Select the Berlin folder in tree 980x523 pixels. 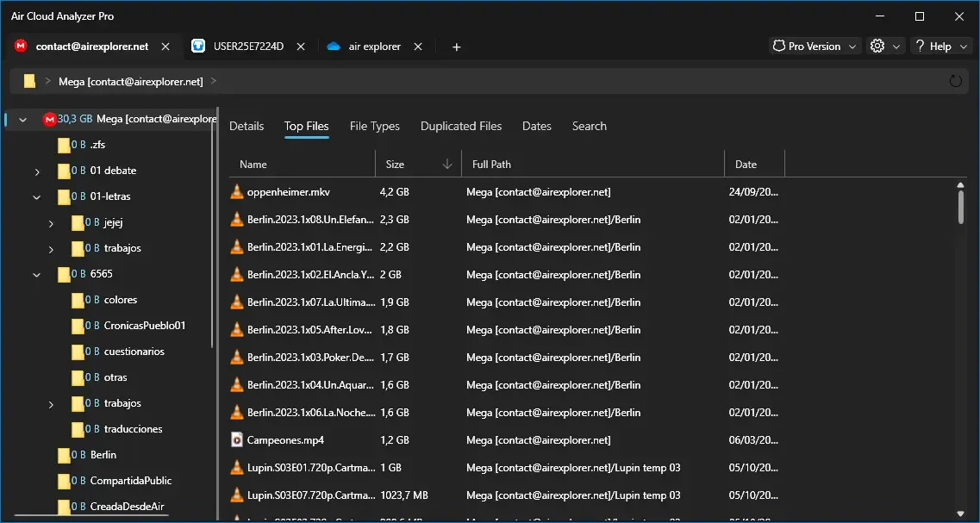103,455
